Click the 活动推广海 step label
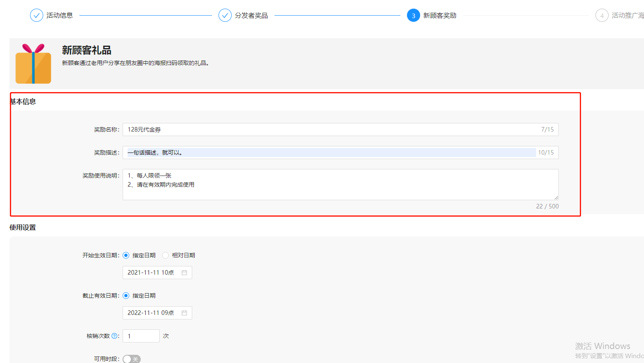Viewport: 644px width, 363px height. click(628, 16)
